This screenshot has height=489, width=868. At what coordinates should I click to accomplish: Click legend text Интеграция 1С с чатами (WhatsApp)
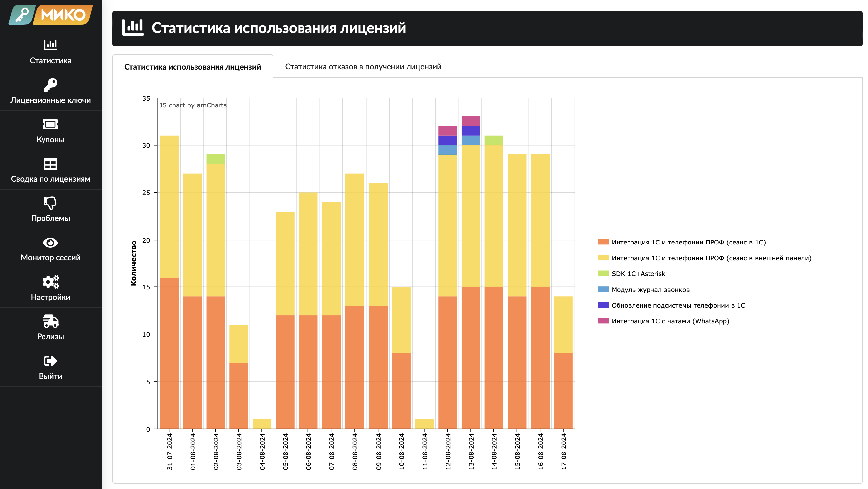tap(670, 321)
